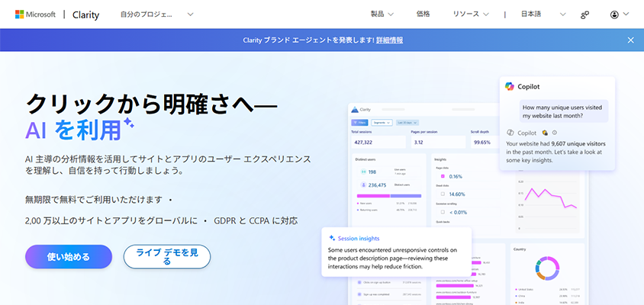Screen dimensions: 644x305
Task: Click the 詳細情報 link in banner
Action: point(389,40)
